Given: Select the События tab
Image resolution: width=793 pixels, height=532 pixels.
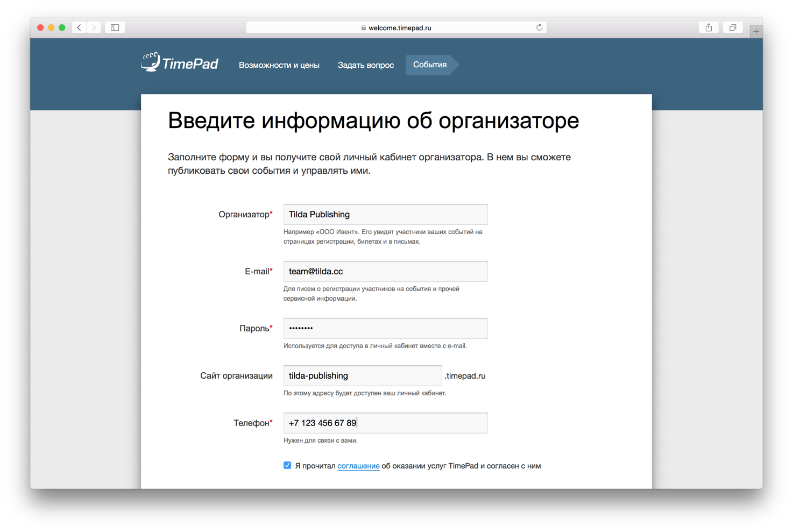Looking at the screenshot, I should [x=429, y=65].
